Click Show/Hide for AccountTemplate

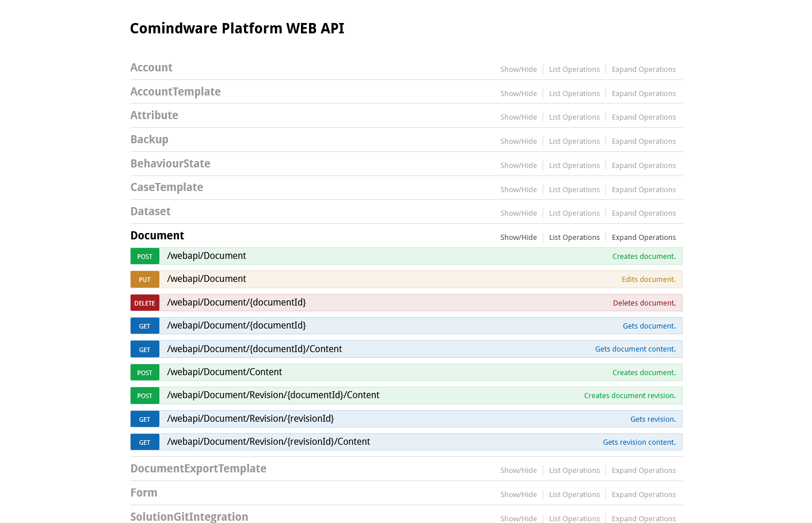point(519,94)
